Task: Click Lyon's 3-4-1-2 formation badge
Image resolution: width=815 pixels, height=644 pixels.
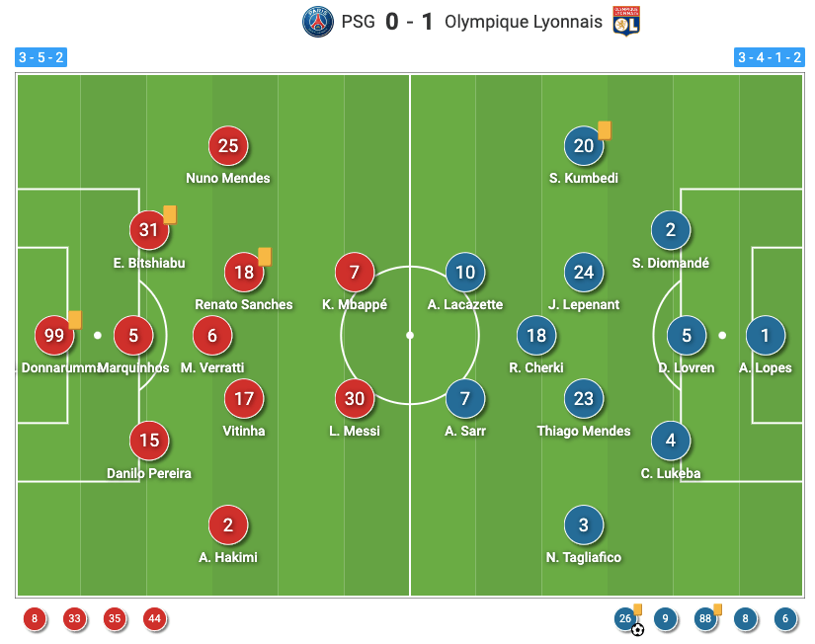Action: point(770,57)
